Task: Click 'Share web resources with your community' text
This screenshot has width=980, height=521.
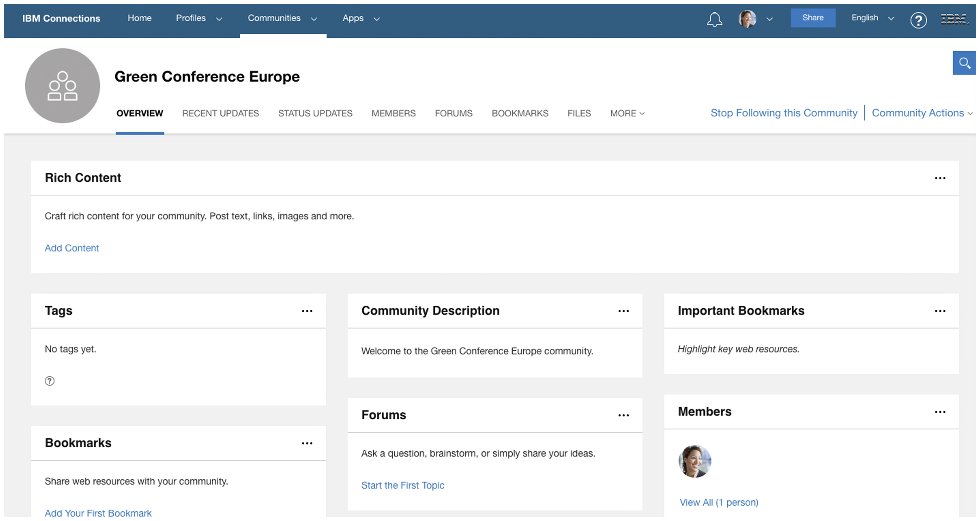Action: click(136, 481)
